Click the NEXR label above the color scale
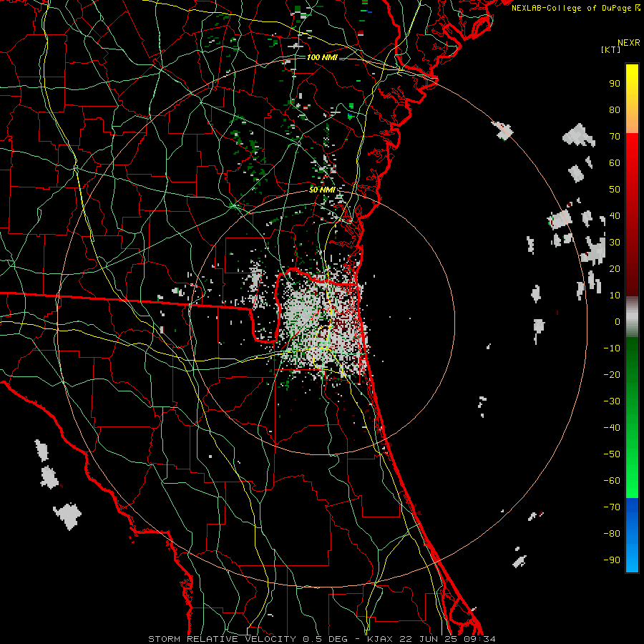Screen dimensions: 644x644 pyautogui.click(x=628, y=43)
